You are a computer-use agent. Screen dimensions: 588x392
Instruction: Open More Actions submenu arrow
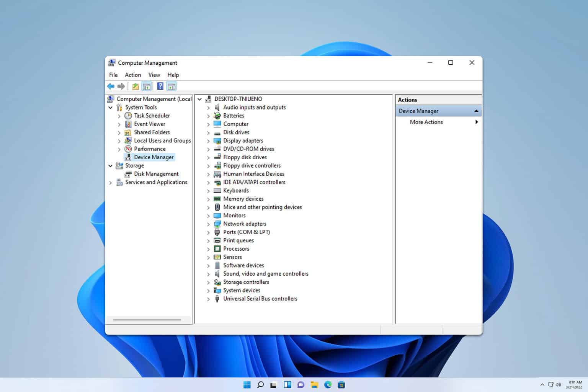click(477, 122)
